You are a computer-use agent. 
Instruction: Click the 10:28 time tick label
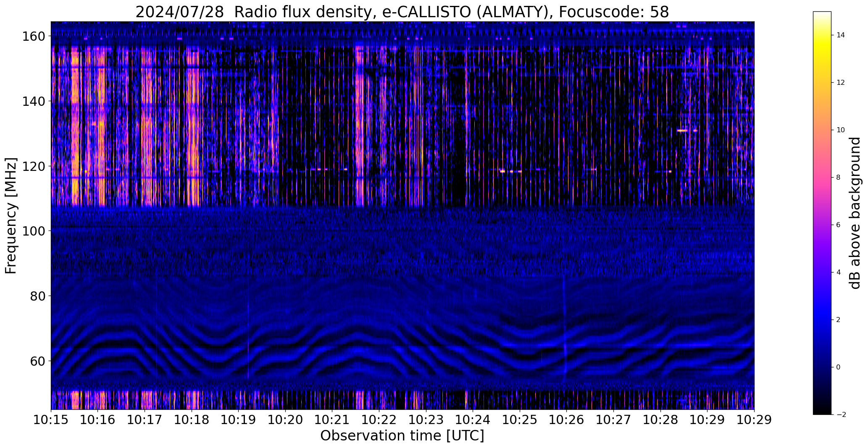[x=660, y=420]
